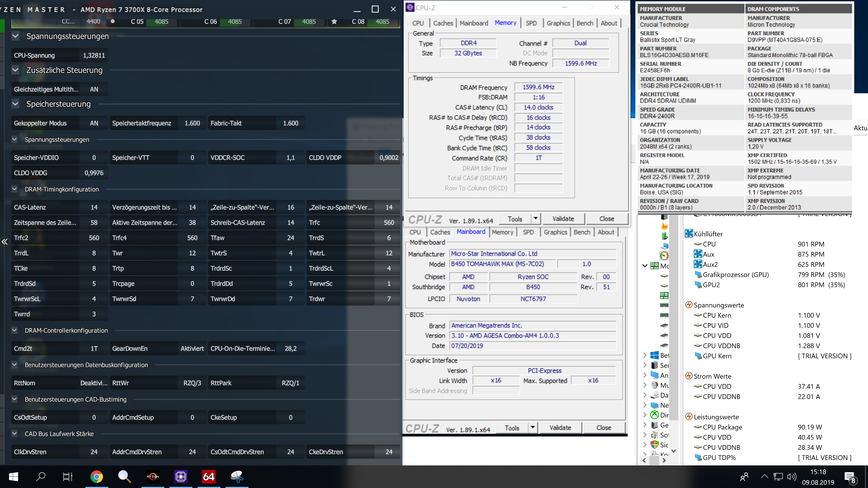Click the Snipping Tool taskbar icon

pyautogui.click(x=236, y=476)
